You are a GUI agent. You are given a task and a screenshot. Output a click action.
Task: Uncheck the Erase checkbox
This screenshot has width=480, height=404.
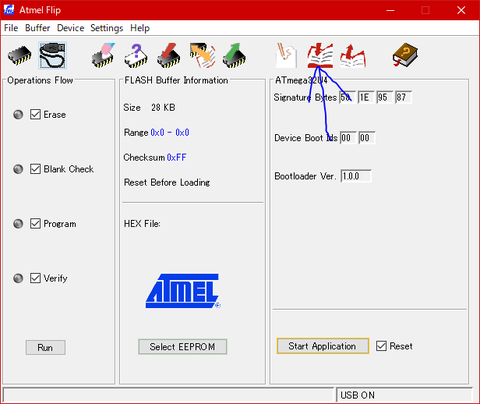(x=35, y=114)
